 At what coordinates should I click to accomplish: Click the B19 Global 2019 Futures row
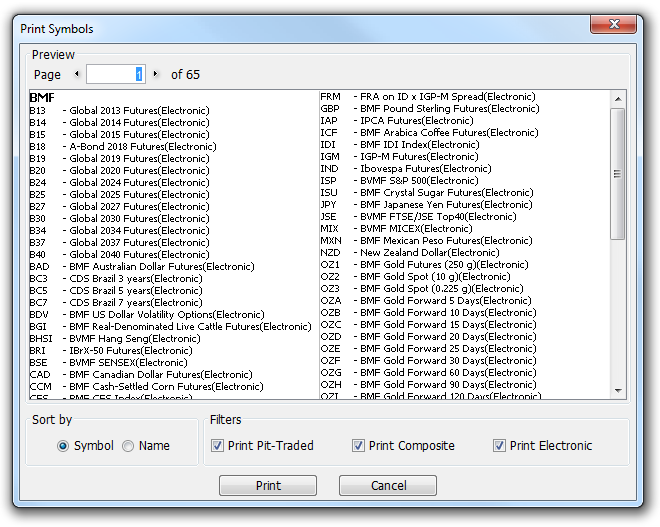119,159
